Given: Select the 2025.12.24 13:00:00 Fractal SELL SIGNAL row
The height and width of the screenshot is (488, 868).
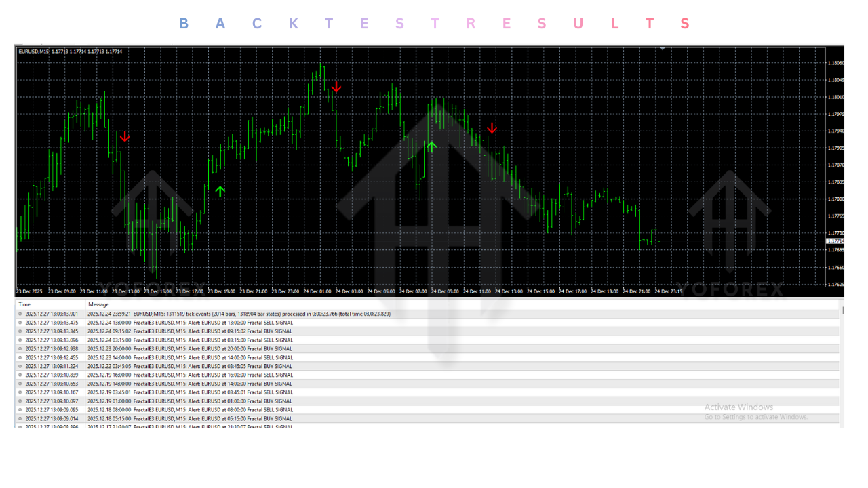Looking at the screenshot, I should click(203, 323).
